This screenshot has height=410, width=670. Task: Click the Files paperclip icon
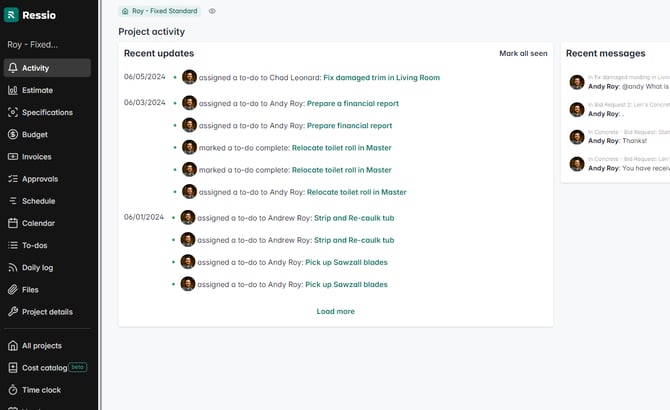click(x=13, y=290)
